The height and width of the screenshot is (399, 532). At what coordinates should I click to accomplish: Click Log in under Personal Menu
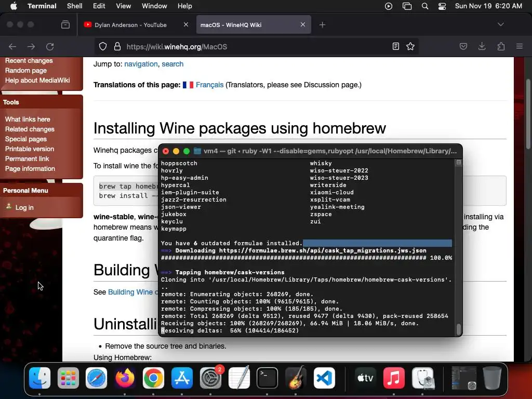click(x=24, y=208)
